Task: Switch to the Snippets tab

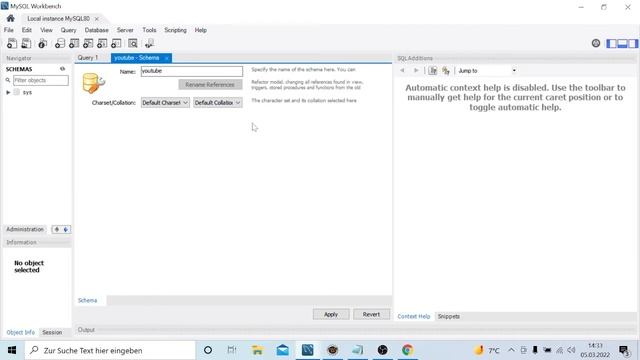Action: coord(448,316)
